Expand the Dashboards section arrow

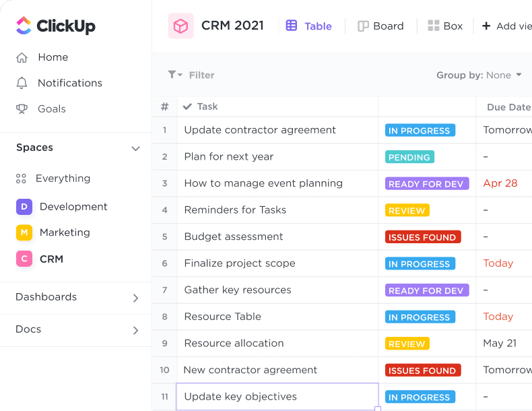[x=136, y=298]
